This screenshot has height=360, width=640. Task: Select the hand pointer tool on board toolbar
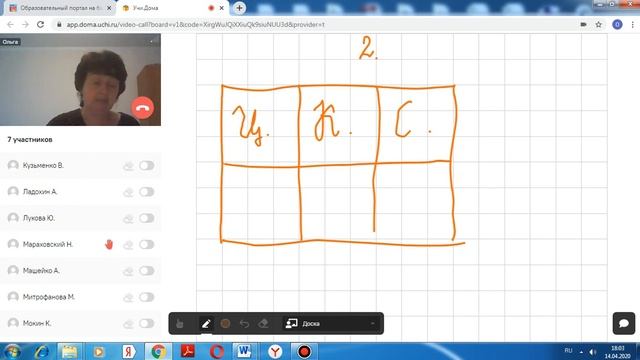pyautogui.click(x=180, y=324)
